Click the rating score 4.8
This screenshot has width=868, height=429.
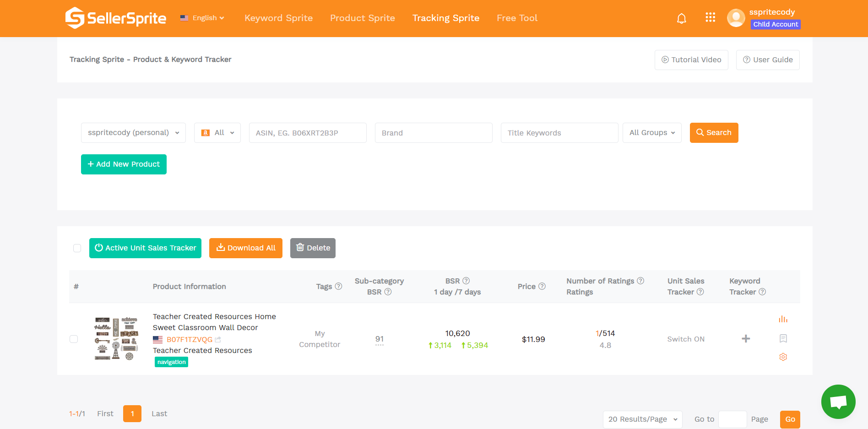605,346
